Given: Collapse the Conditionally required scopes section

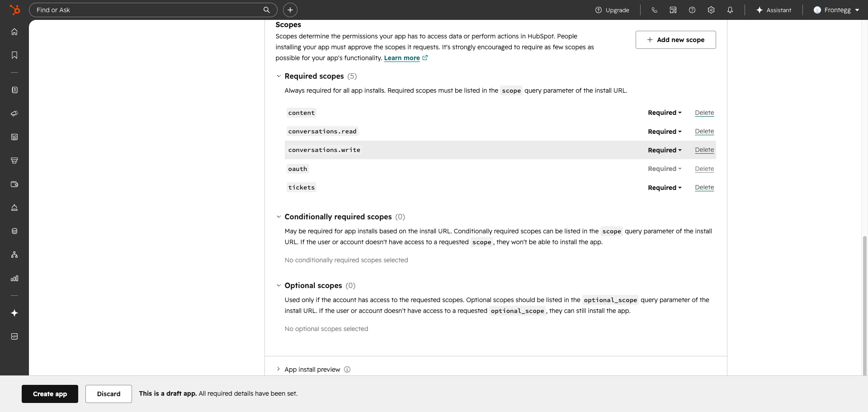Looking at the screenshot, I should click(278, 217).
